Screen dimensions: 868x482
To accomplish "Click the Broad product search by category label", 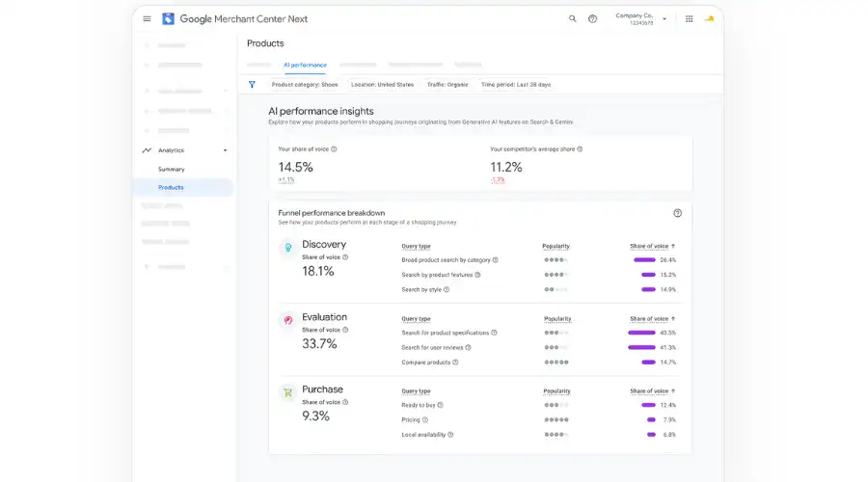I will tap(446, 260).
